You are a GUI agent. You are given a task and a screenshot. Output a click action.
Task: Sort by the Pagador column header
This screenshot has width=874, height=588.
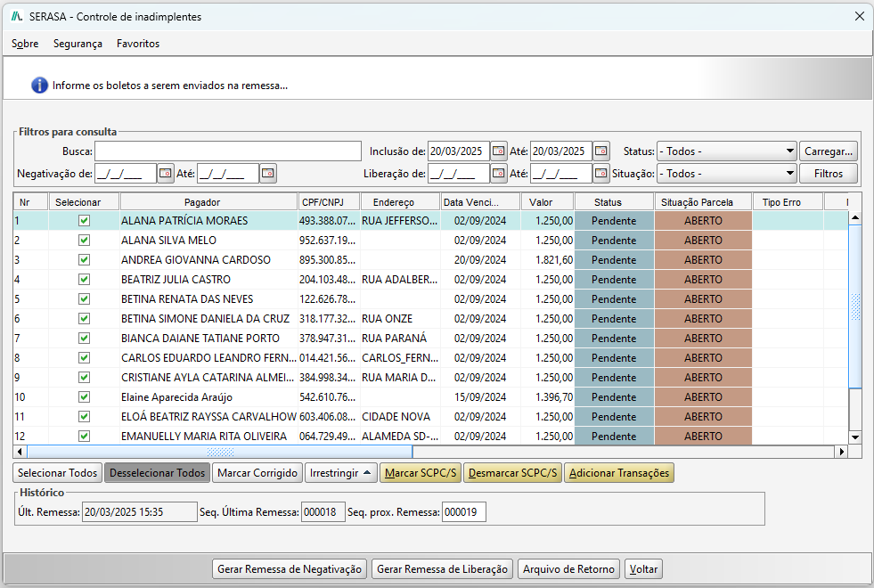208,202
